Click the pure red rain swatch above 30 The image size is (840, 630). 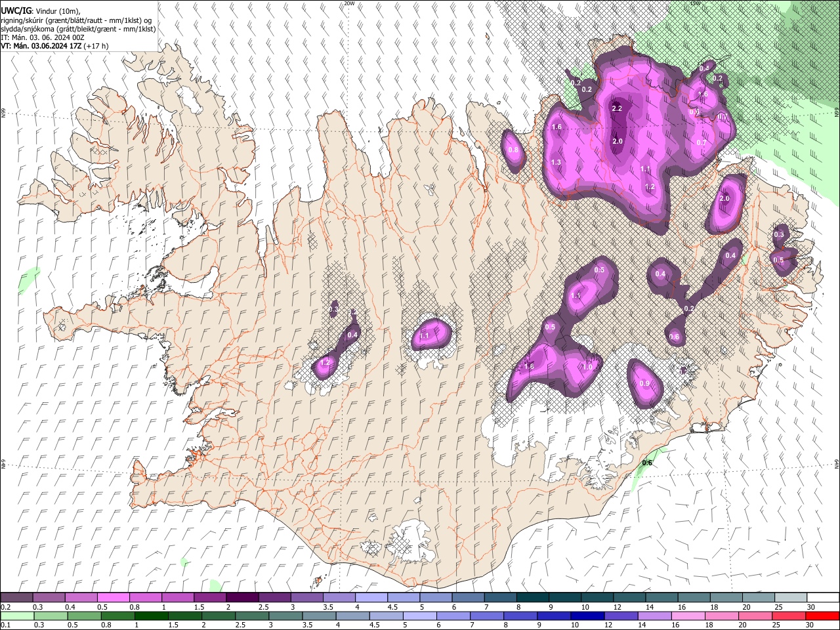click(x=822, y=616)
